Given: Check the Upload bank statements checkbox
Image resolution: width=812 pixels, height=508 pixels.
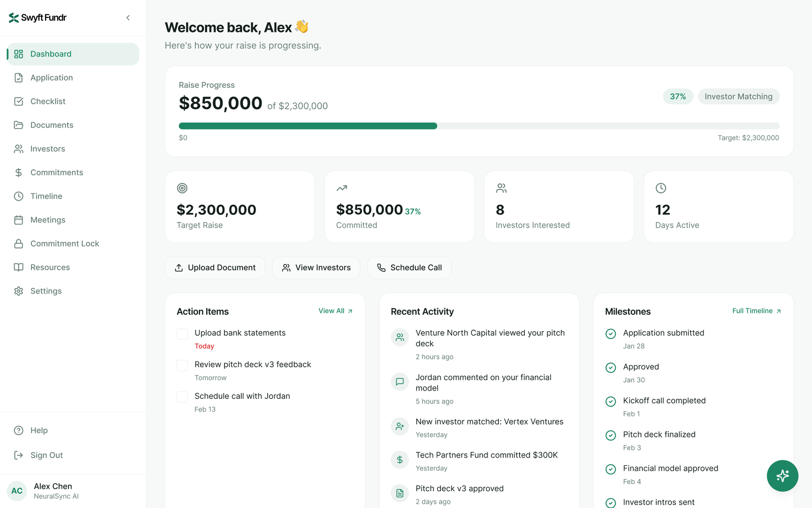Looking at the screenshot, I should click(x=182, y=334).
